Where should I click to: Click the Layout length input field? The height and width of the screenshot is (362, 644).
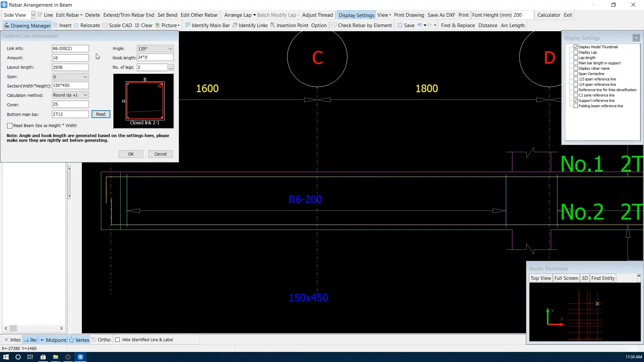[70, 67]
